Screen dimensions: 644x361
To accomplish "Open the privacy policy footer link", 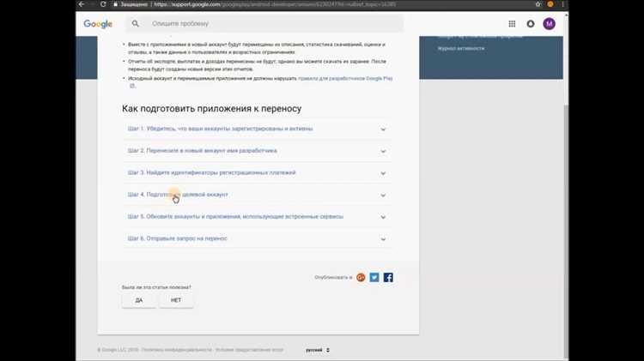I will coord(177,350).
